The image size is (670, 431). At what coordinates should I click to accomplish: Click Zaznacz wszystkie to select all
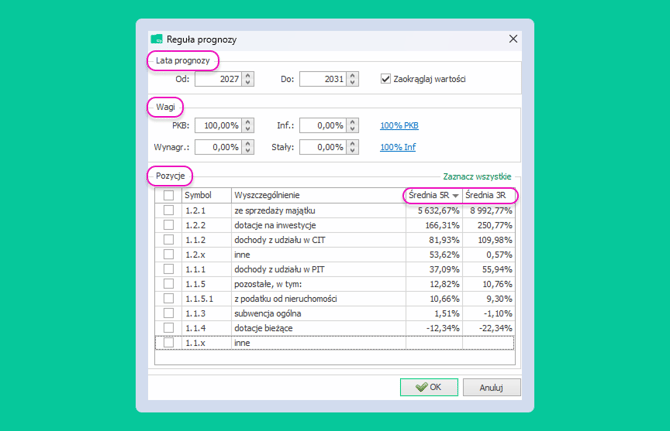476,176
